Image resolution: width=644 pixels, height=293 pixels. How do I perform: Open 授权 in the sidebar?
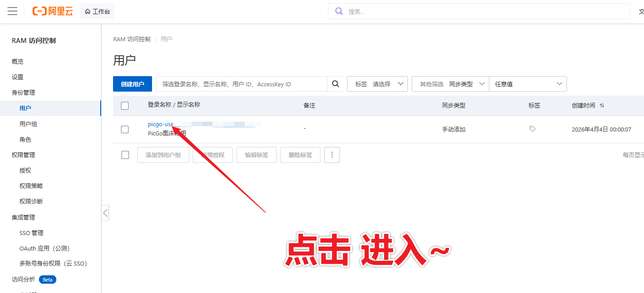click(x=25, y=170)
